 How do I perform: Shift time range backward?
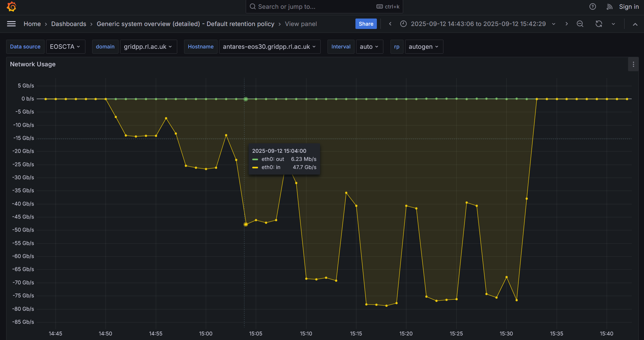pyautogui.click(x=390, y=24)
